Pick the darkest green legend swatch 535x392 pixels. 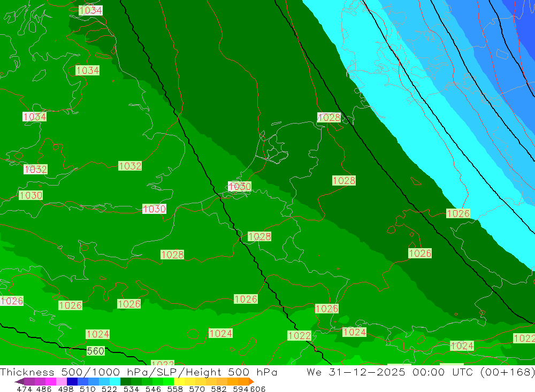tap(126, 382)
